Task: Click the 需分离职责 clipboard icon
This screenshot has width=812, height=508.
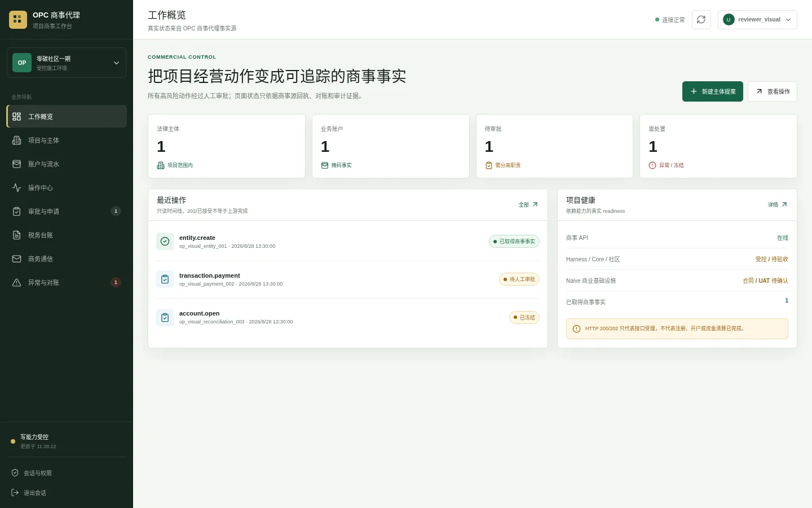Action: pyautogui.click(x=489, y=165)
